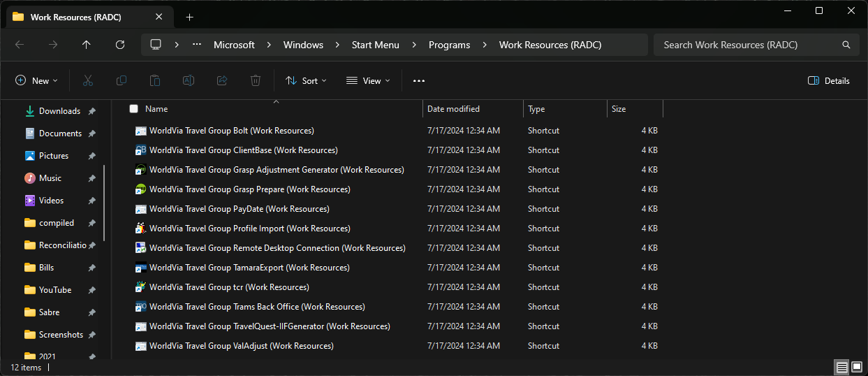Viewport: 868px width, 376px height.
Task: Select the Remote Desktop Connection icon
Action: (x=140, y=248)
